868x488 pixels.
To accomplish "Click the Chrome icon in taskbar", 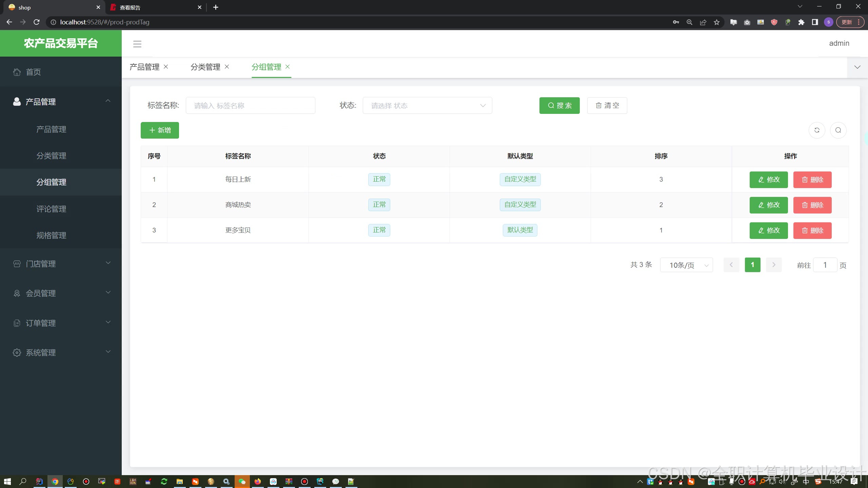I will click(x=55, y=481).
